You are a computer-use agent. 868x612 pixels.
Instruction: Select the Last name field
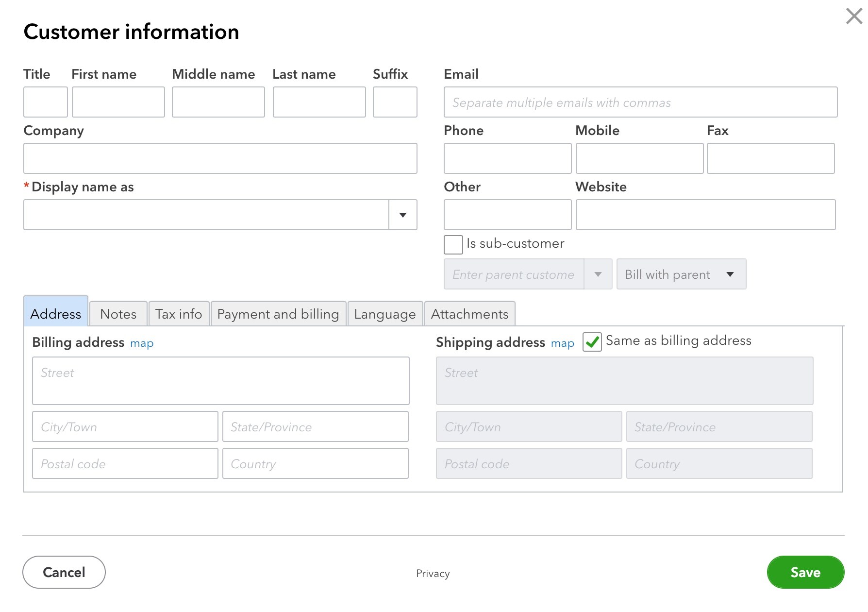coord(319,102)
